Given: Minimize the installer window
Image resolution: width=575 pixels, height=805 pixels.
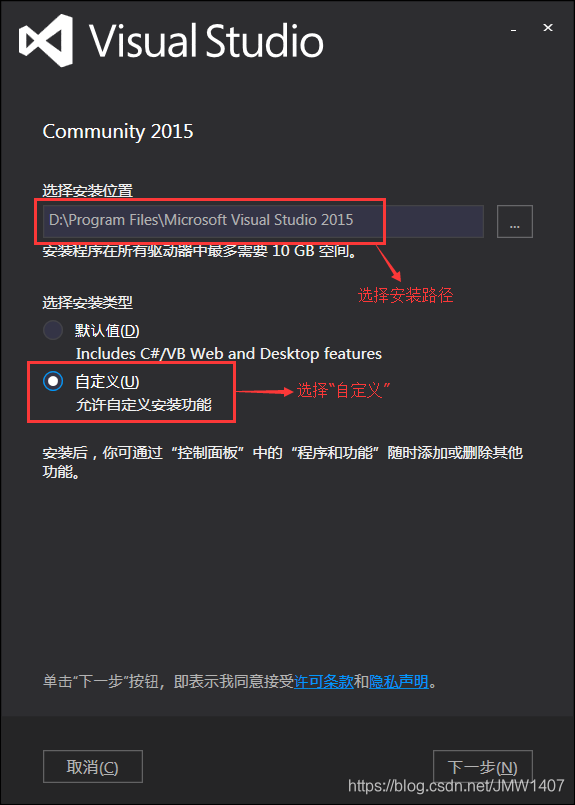Looking at the screenshot, I should click(x=513, y=30).
